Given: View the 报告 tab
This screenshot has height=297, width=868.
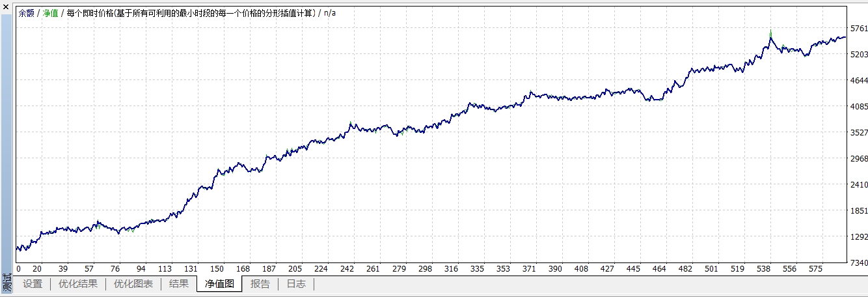Looking at the screenshot, I should 260,284.
